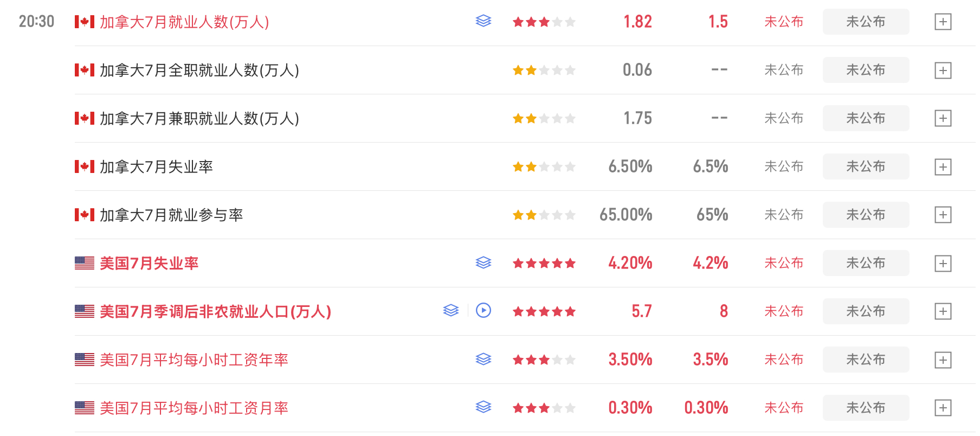The image size is (980, 436).
Task: Expand 加拿大7月全职就业人数 row details
Action: pyautogui.click(x=943, y=70)
